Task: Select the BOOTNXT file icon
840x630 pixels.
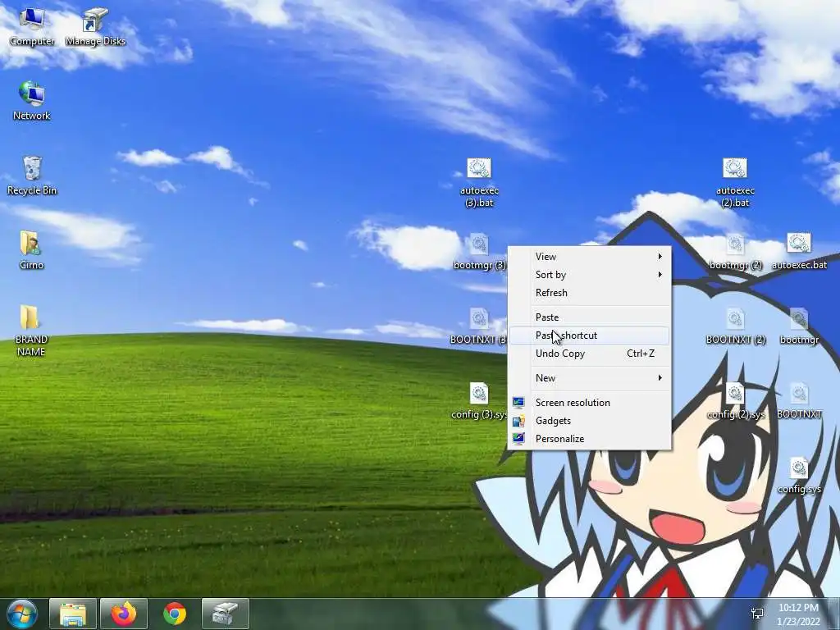Action: point(799,400)
